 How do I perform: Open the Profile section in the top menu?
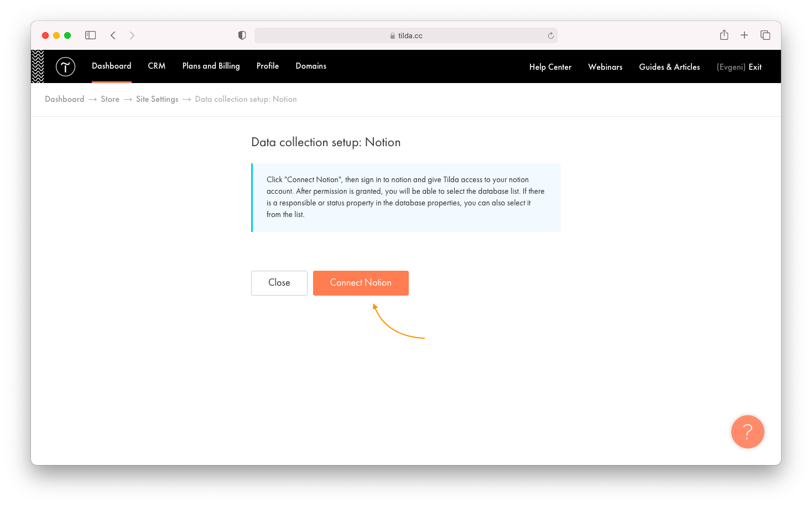(x=268, y=66)
